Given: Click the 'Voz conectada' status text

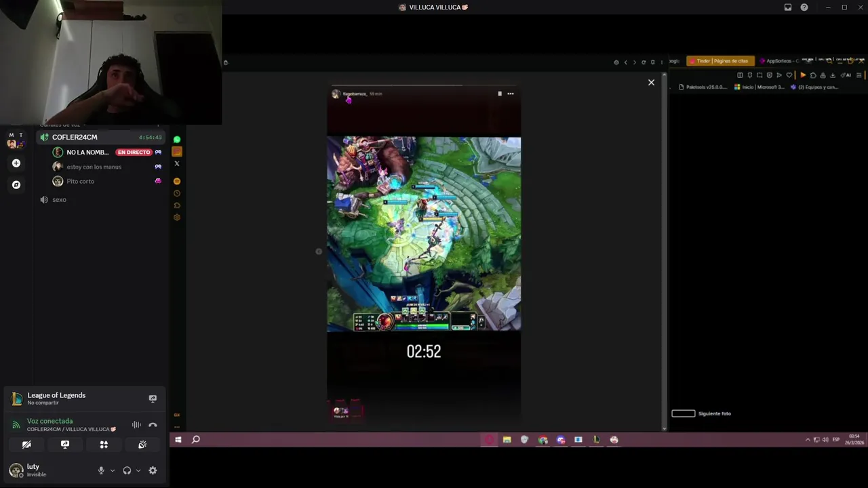Looking at the screenshot, I should click(50, 421).
